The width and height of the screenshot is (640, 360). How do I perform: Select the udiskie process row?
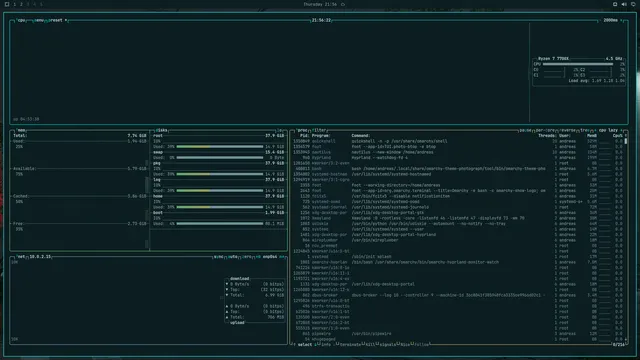[458, 224]
